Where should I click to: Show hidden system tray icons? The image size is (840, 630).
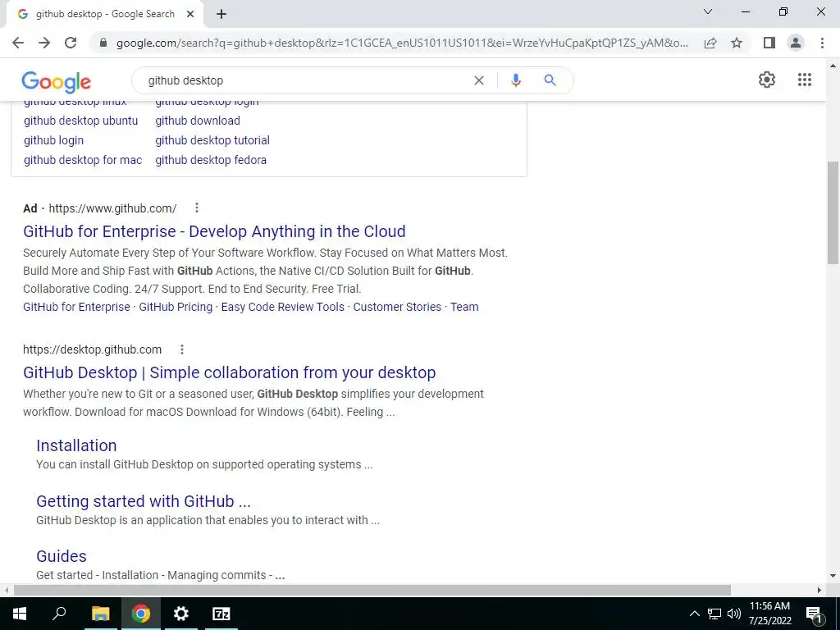tap(694, 614)
